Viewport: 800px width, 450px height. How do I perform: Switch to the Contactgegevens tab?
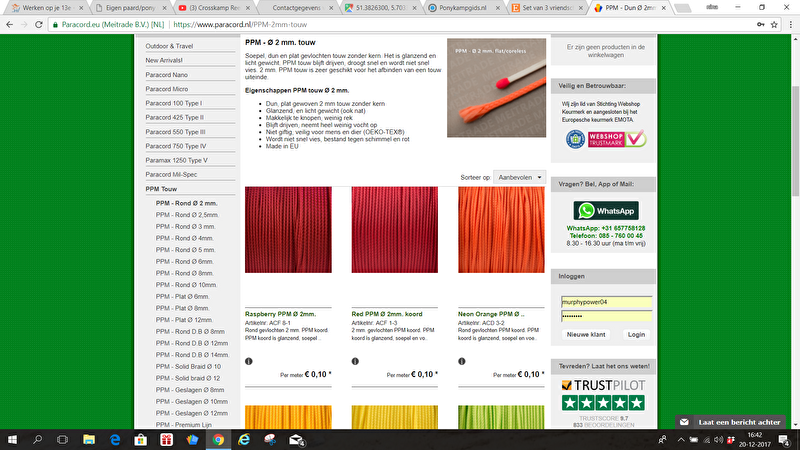[296, 8]
